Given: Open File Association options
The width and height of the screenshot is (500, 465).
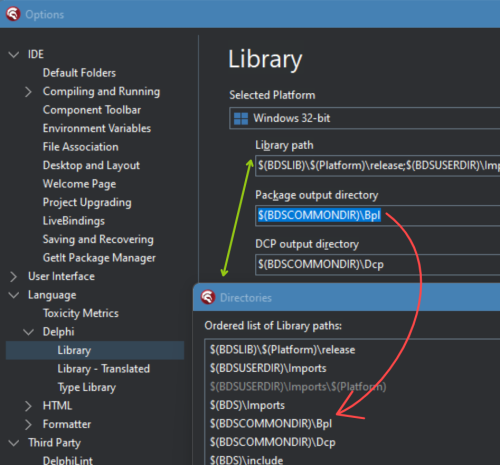Looking at the screenshot, I should point(80,147).
